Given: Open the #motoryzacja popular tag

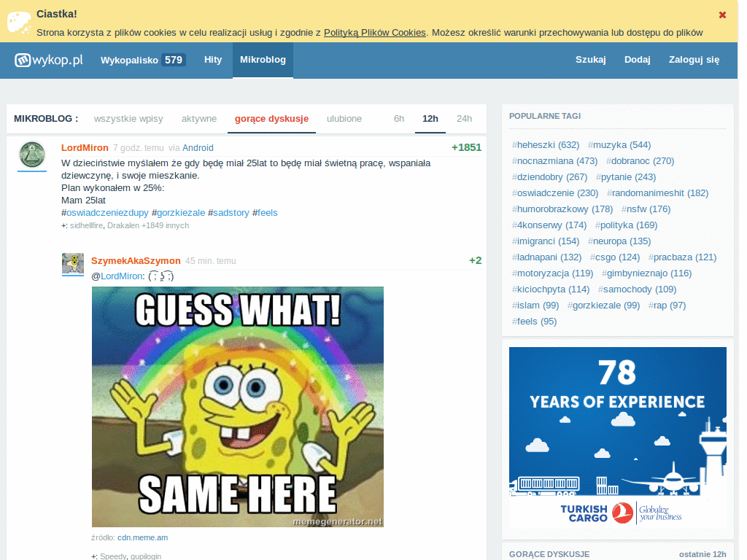Looking at the screenshot, I should (553, 273).
